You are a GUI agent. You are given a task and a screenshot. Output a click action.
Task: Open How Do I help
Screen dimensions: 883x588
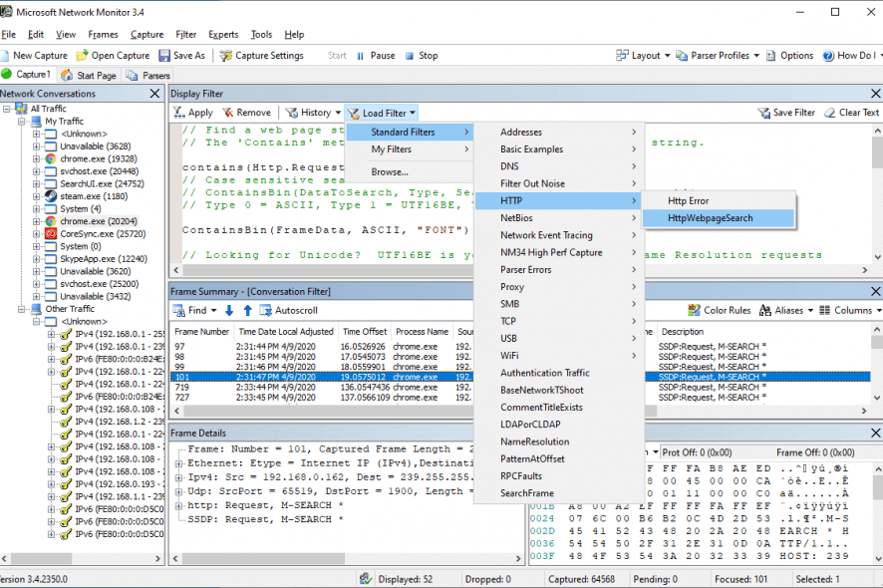(x=850, y=55)
